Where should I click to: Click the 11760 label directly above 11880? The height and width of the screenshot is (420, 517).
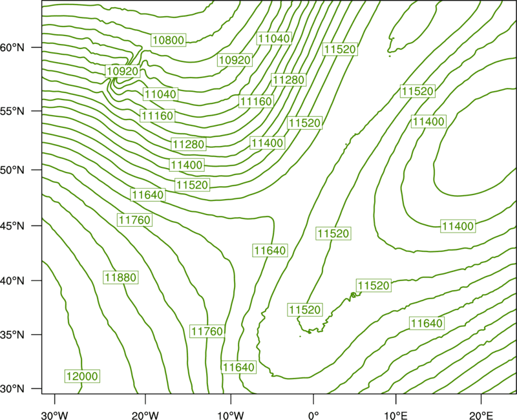134,220
